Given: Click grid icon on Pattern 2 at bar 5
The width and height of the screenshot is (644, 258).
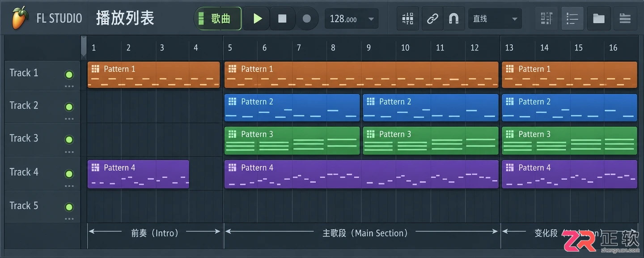Looking at the screenshot, I should coord(232,101).
